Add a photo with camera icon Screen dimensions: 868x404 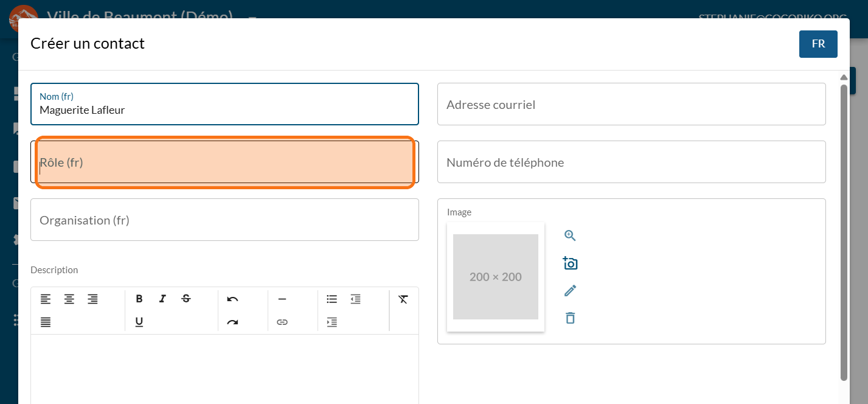pos(570,263)
